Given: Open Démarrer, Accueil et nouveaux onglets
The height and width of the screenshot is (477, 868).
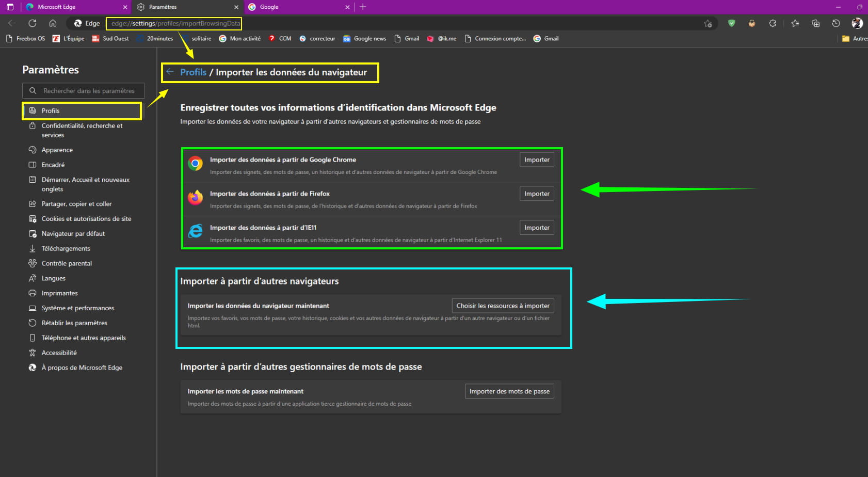Looking at the screenshot, I should tap(83, 184).
